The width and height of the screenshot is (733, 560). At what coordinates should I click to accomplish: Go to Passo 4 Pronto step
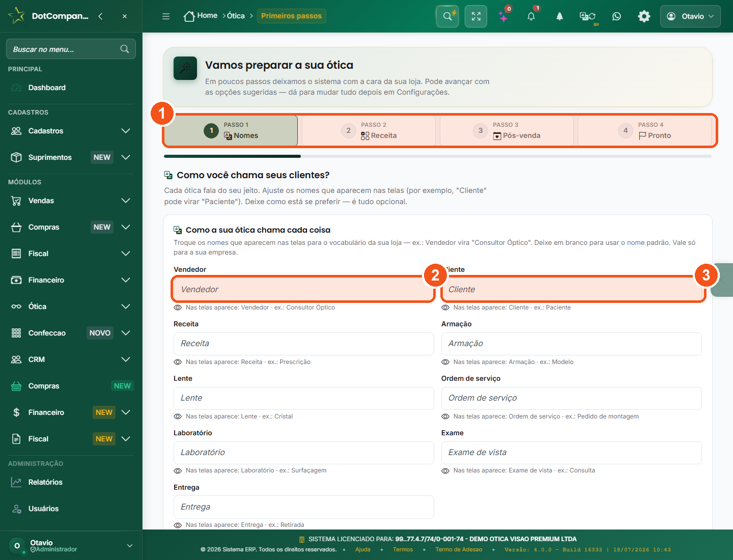[644, 131]
